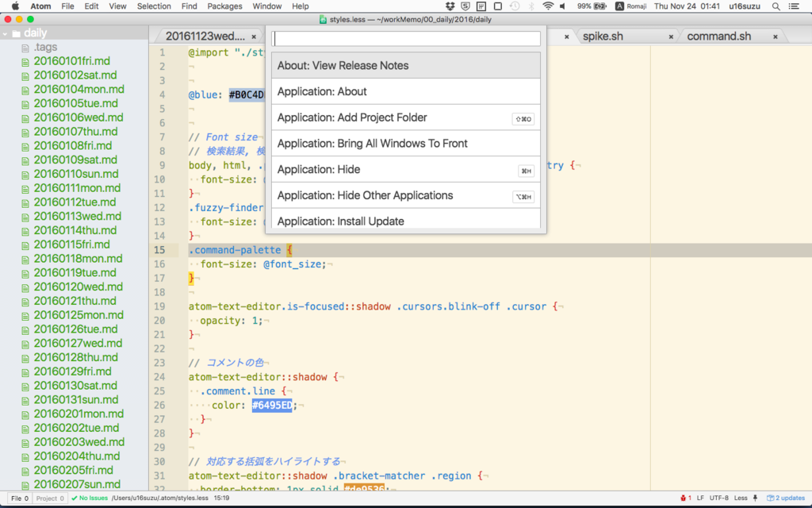This screenshot has height=508, width=812.
Task: Click file icon beside 20160125mon.md
Action: pos(25,316)
